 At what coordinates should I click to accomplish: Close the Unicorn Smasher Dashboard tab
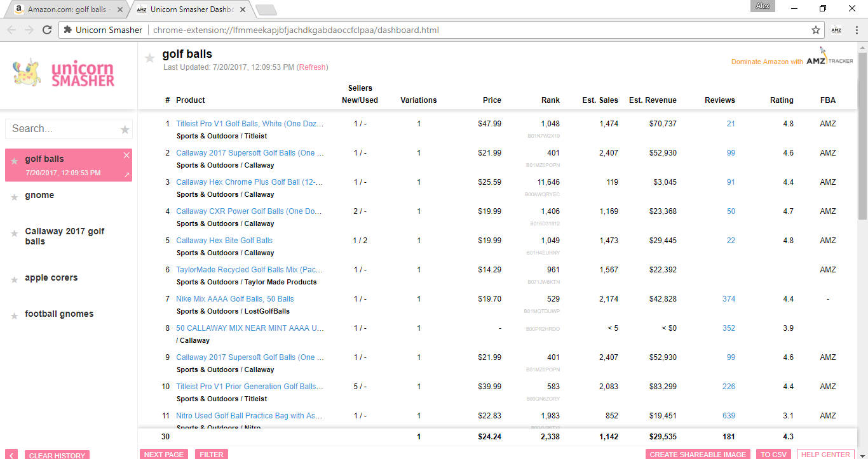point(243,10)
